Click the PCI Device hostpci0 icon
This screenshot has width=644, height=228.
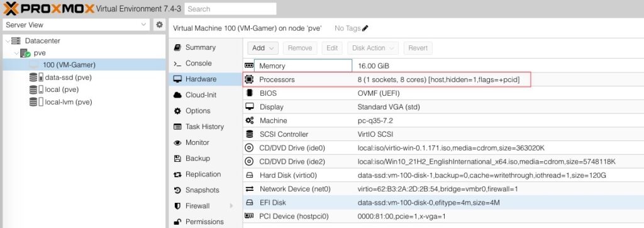pos(249,215)
